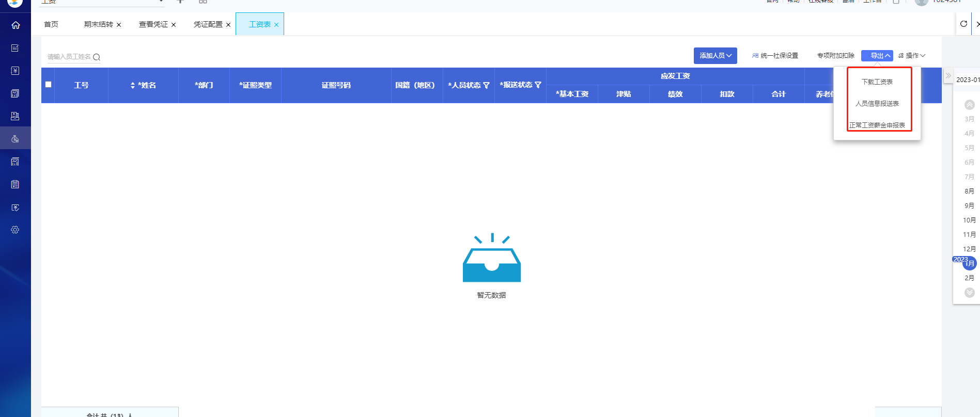Click the 津贴 column header
Viewport: 980px width, 417px height.
(x=624, y=94)
